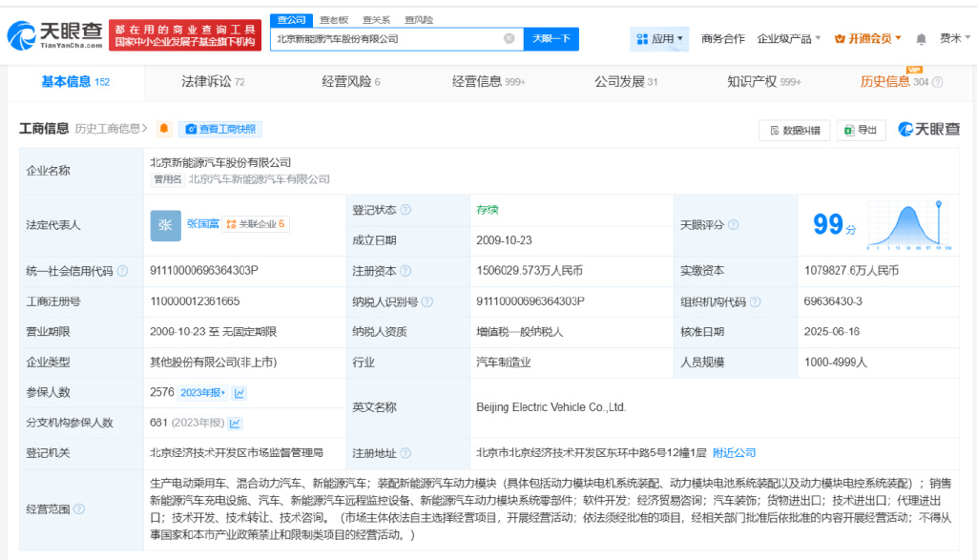Click paid-in capital 1079827.6万人民币
Screen dimensions: 977x560
click(851, 270)
